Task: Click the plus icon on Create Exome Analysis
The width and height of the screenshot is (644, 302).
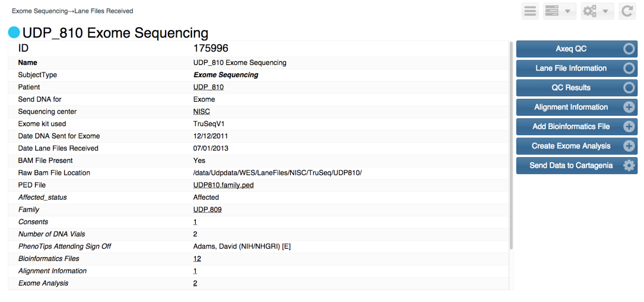Action: (629, 146)
